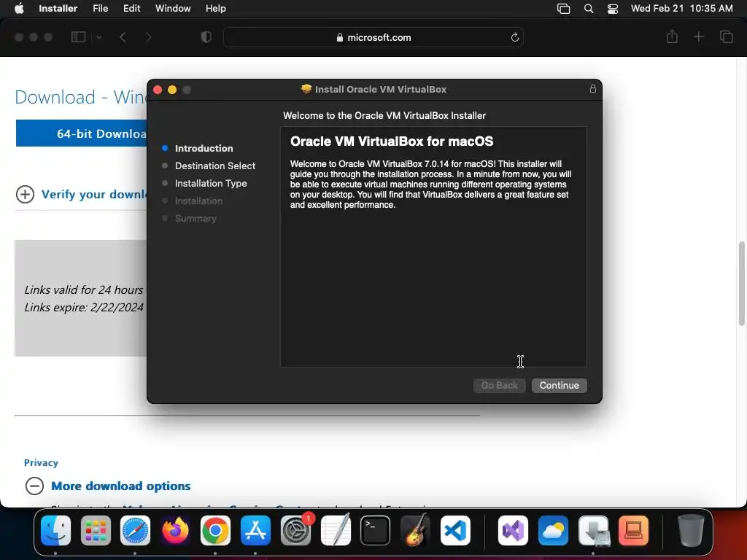Click the Safari page scrollbar
Screen dimensions: 747x560
(741, 284)
